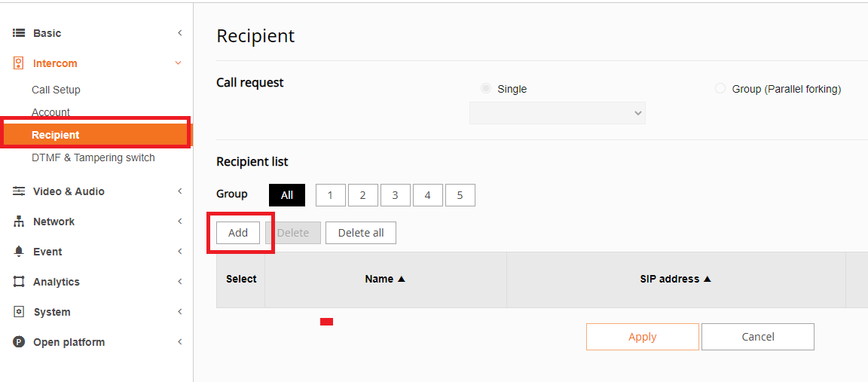Click the Event bell icon
868x382 pixels.
(19, 252)
